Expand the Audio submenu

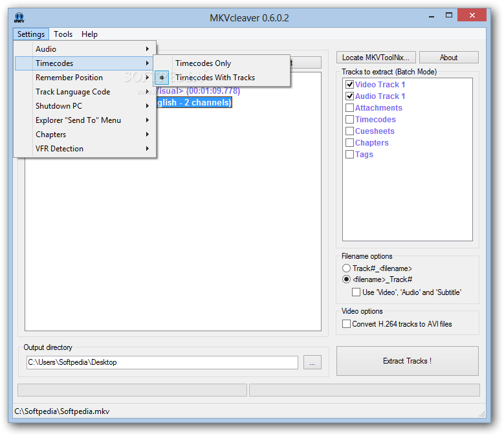[85, 49]
